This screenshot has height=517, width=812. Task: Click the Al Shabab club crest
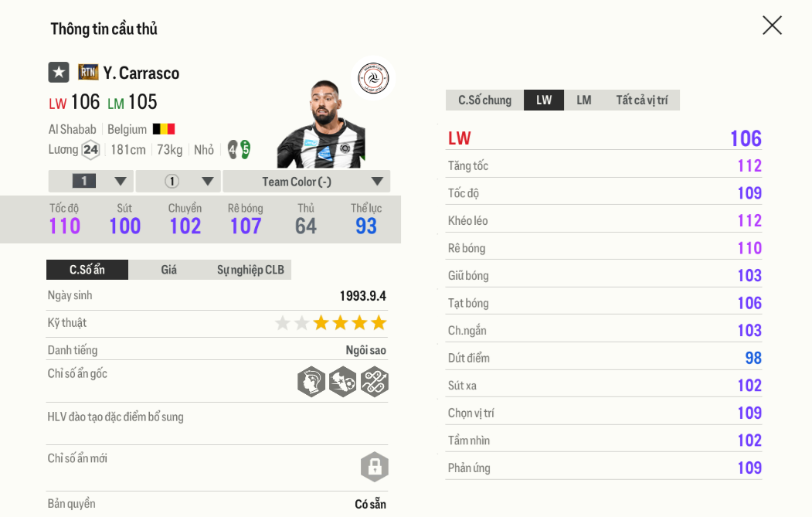[x=373, y=79]
